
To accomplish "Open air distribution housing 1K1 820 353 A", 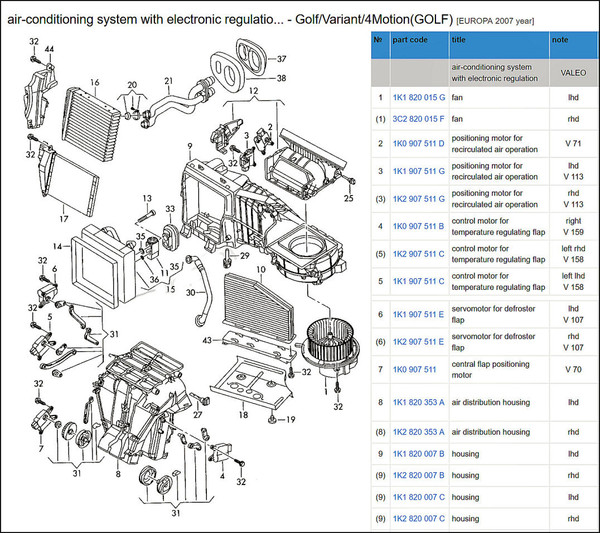I will click(x=419, y=402).
